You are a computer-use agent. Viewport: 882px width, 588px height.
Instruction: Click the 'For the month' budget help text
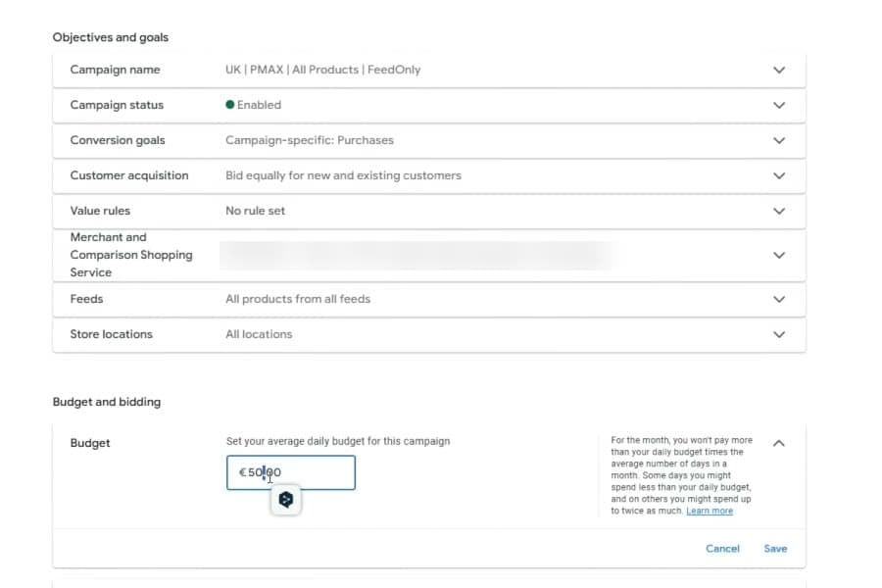[682, 475]
